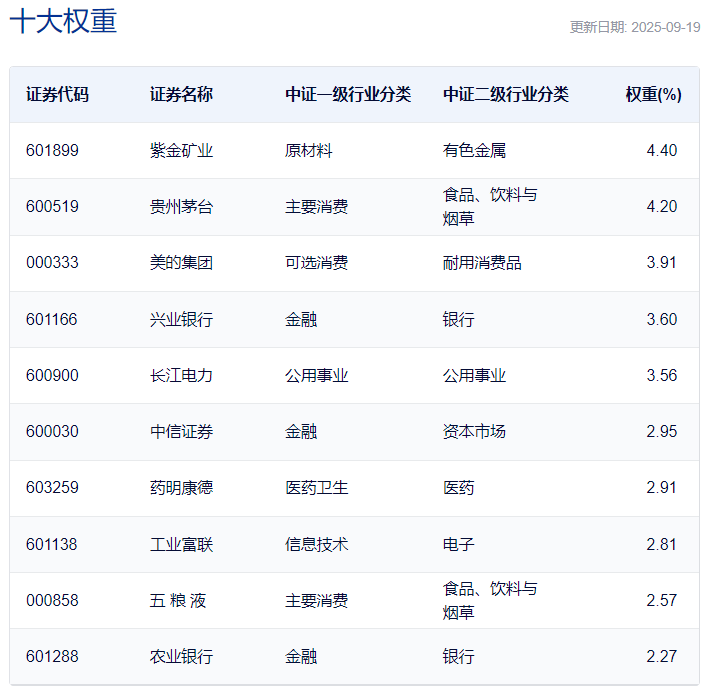709x698 pixels.
Task: Click the weight value 3.56
Action: [662, 375]
